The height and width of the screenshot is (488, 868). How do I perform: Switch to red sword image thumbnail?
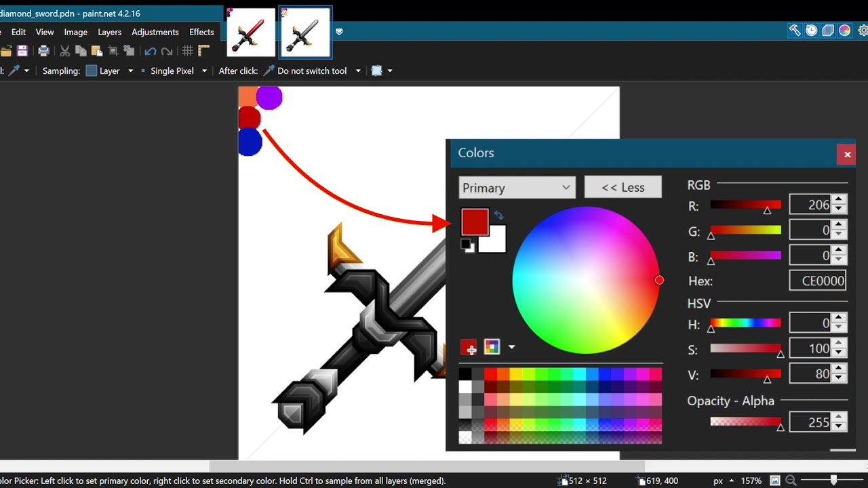pyautogui.click(x=251, y=33)
